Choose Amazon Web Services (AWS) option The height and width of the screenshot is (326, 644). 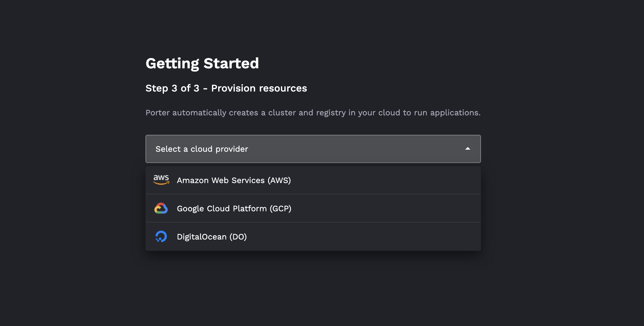pos(313,180)
